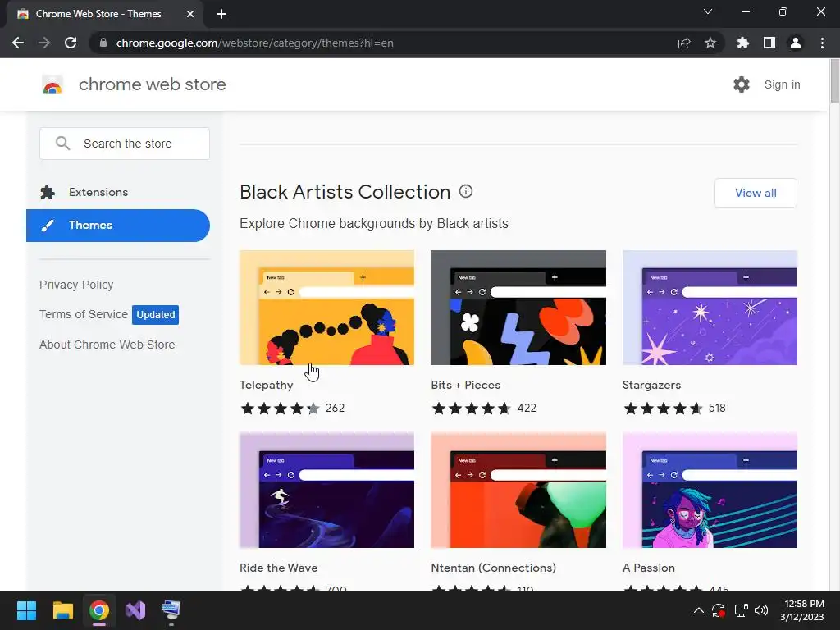Open the Ntentan (Connections) theme thumbnail

(x=518, y=491)
